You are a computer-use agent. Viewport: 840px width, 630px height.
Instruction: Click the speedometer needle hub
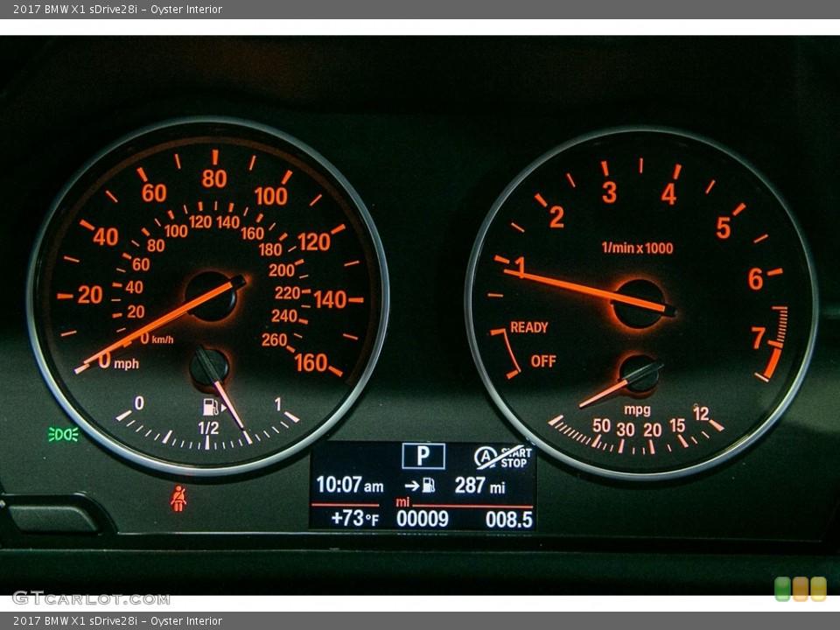coord(211,296)
